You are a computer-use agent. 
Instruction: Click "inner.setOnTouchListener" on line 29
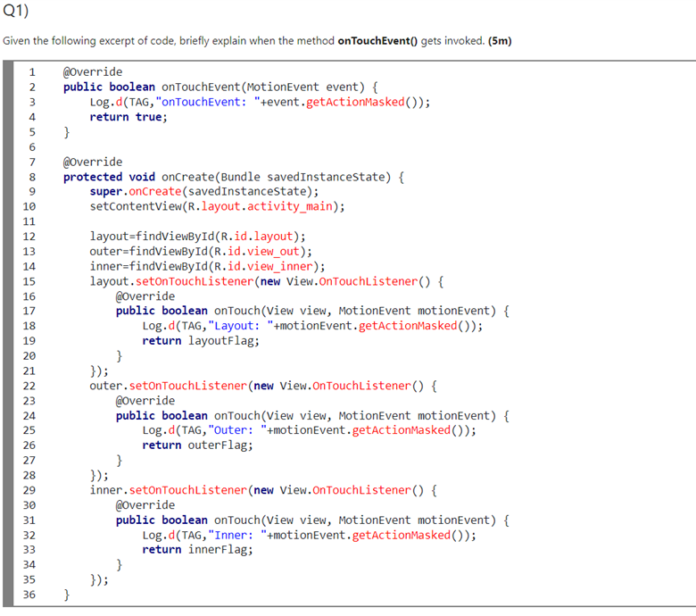(169, 490)
